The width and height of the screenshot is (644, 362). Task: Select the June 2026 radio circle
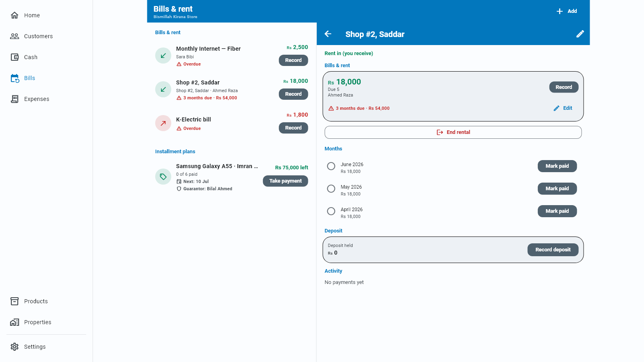[331, 166]
